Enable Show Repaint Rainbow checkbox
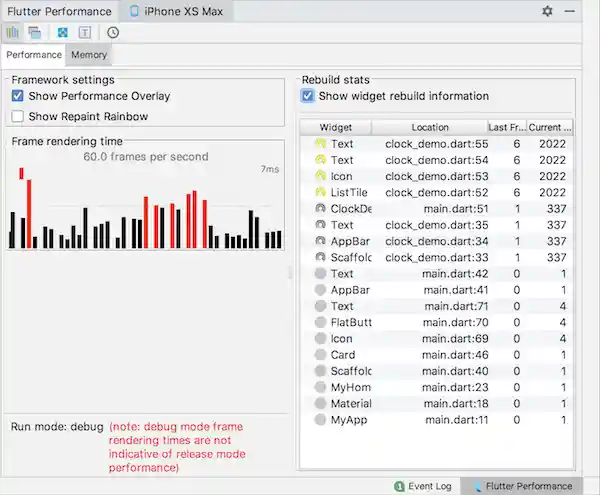 point(18,116)
